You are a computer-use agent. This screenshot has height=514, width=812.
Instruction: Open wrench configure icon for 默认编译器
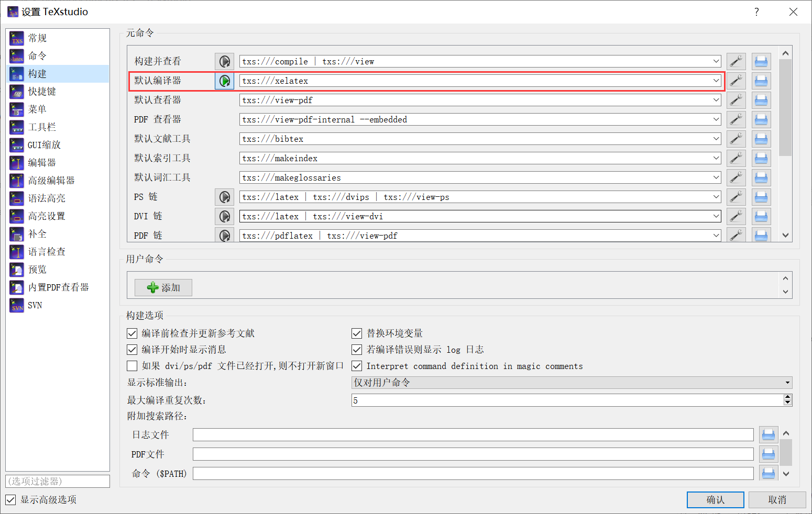736,81
